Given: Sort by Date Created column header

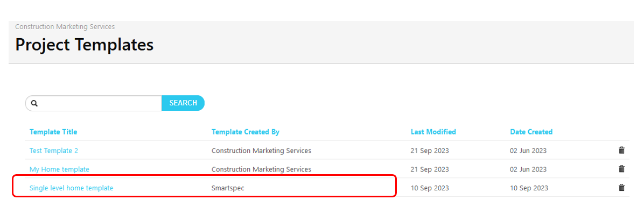Looking at the screenshot, I should point(531,132).
